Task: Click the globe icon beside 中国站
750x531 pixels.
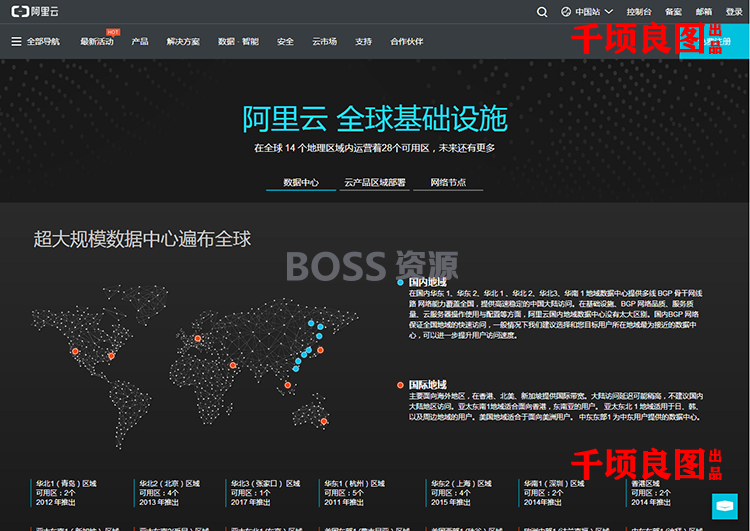Action: click(566, 12)
